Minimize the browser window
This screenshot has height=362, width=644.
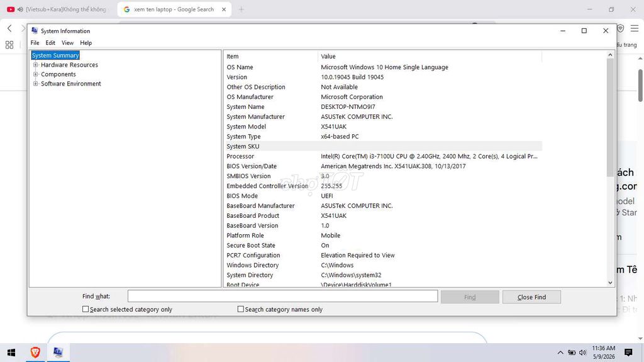(x=590, y=9)
